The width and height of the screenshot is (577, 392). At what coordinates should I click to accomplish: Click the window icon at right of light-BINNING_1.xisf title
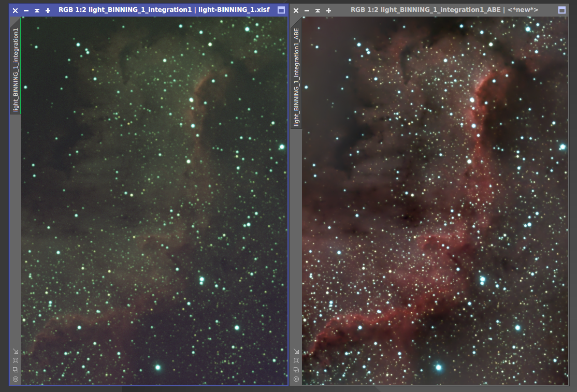281,10
